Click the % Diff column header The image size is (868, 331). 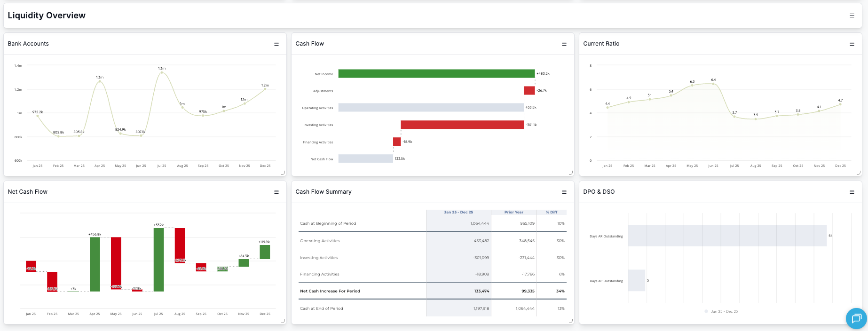pos(552,212)
